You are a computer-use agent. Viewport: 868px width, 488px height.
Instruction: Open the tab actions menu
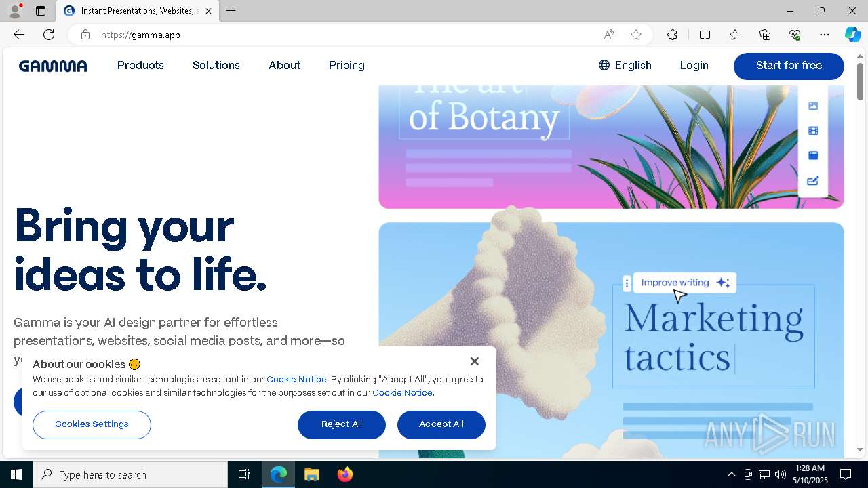click(x=41, y=11)
